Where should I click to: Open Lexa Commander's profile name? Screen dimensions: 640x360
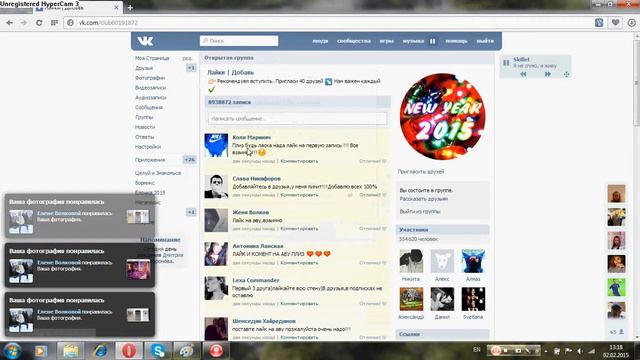tap(256, 280)
